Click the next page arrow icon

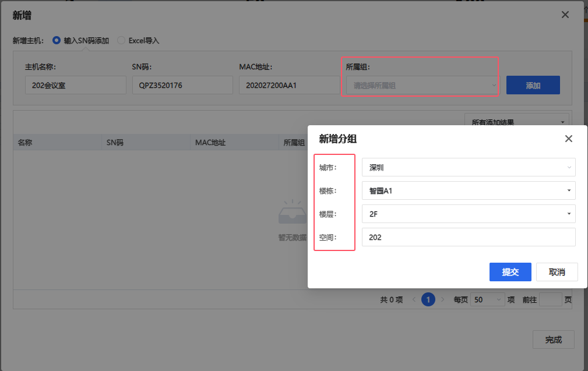pyautogui.click(x=443, y=300)
